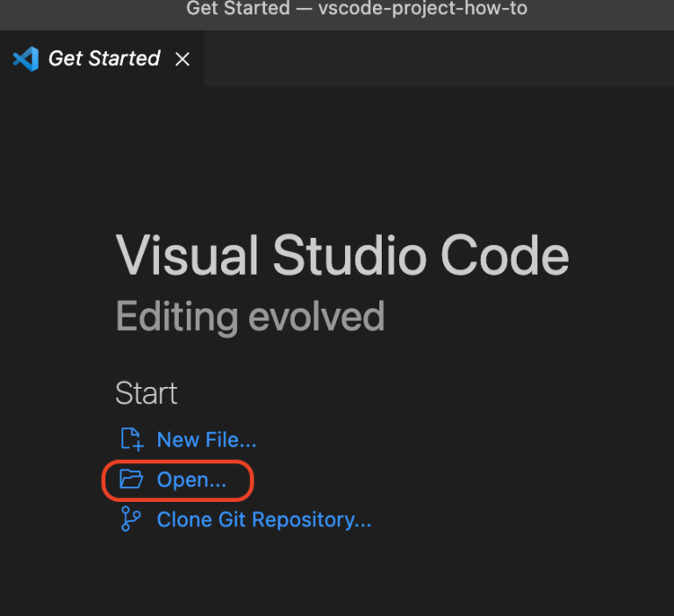Click the empty tab strip beside Get Started
674x616 pixels.
pyautogui.click(x=440, y=59)
